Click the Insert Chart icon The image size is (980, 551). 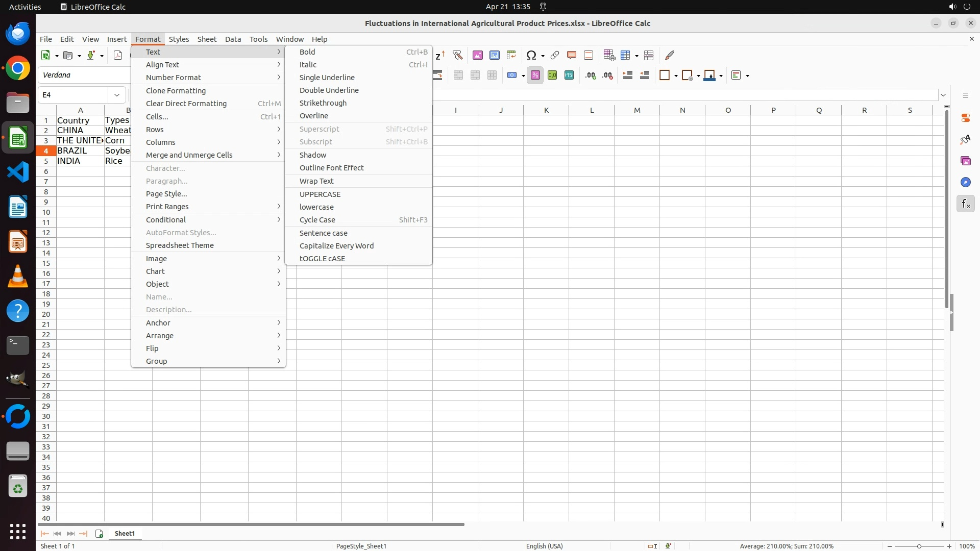pos(495,55)
